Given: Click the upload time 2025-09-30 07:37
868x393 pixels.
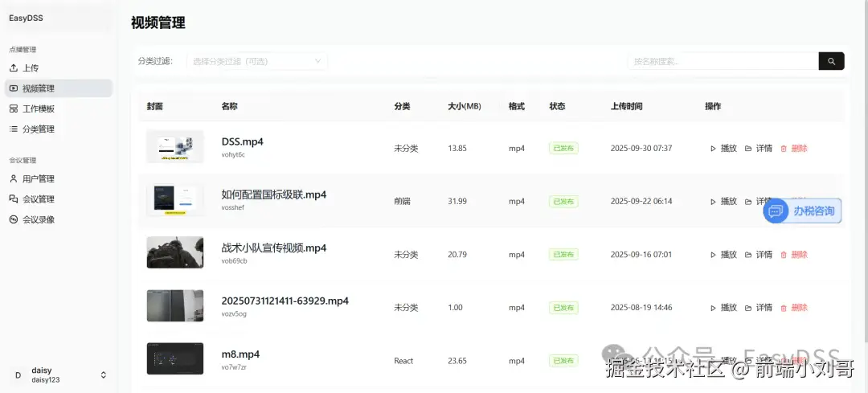Looking at the screenshot, I should pos(641,149).
